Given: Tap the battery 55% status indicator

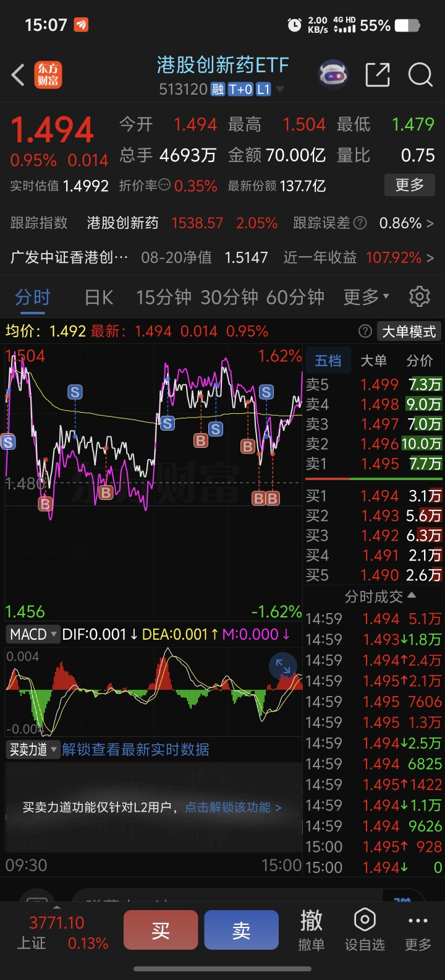Looking at the screenshot, I should 390,25.
